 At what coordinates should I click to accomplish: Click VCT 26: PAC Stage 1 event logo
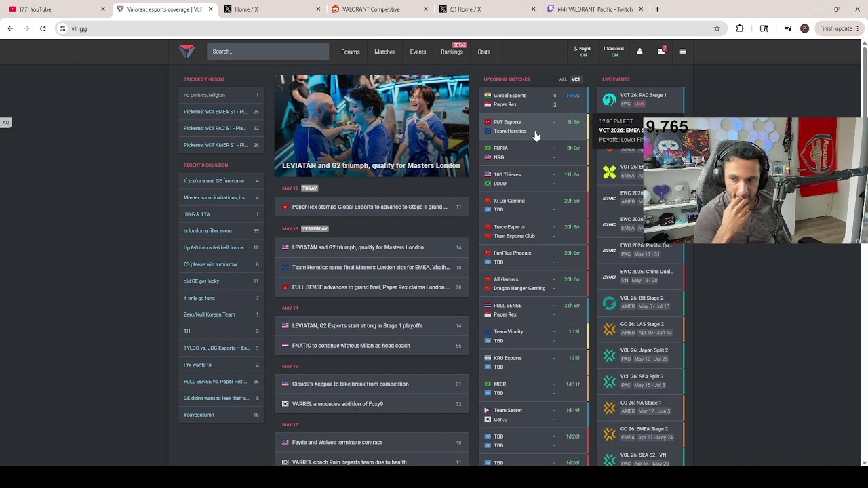(x=609, y=100)
